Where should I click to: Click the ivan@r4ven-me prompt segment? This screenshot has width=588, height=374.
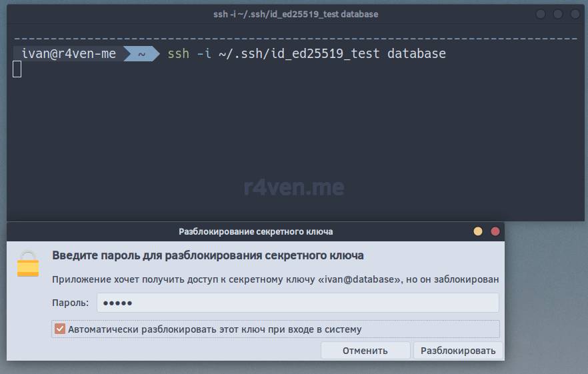[69, 54]
